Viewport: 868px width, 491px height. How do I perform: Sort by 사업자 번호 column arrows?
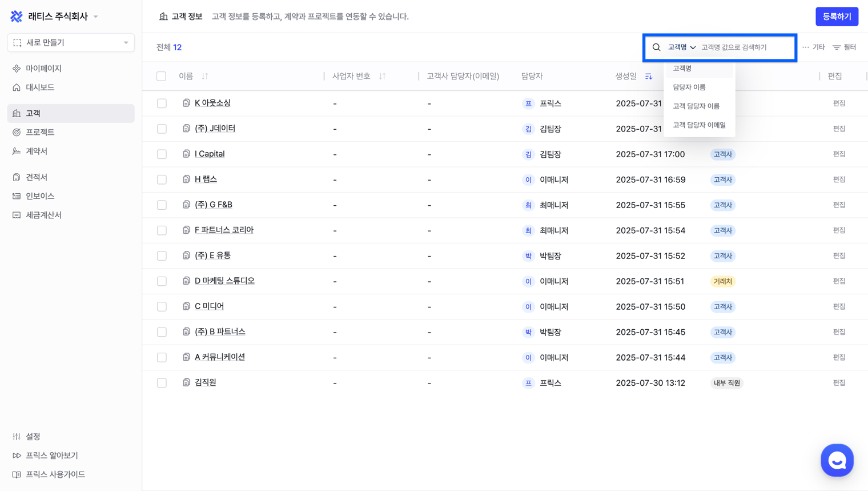pyautogui.click(x=383, y=76)
